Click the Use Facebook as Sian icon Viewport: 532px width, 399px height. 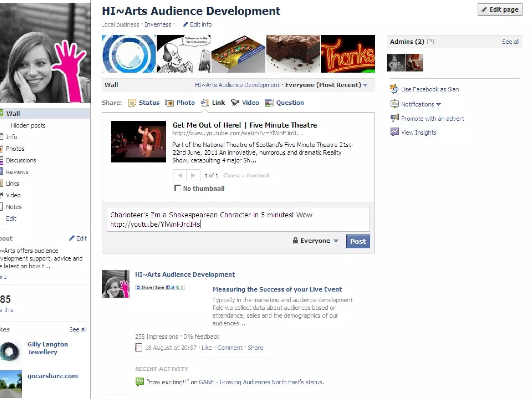[x=394, y=89]
